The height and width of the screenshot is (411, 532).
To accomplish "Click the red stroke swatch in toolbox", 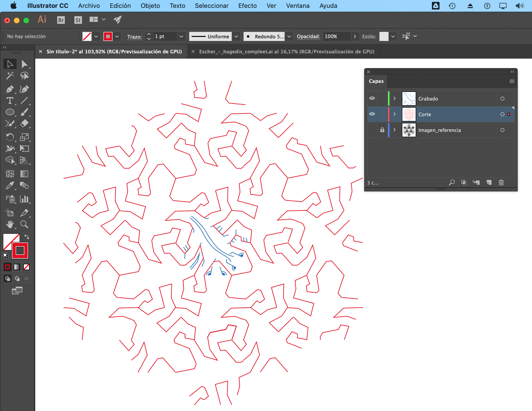I will point(20,251).
